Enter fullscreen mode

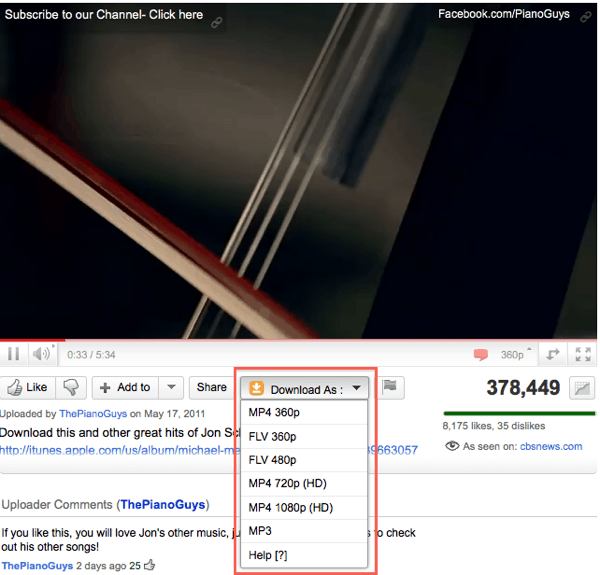[x=583, y=355]
